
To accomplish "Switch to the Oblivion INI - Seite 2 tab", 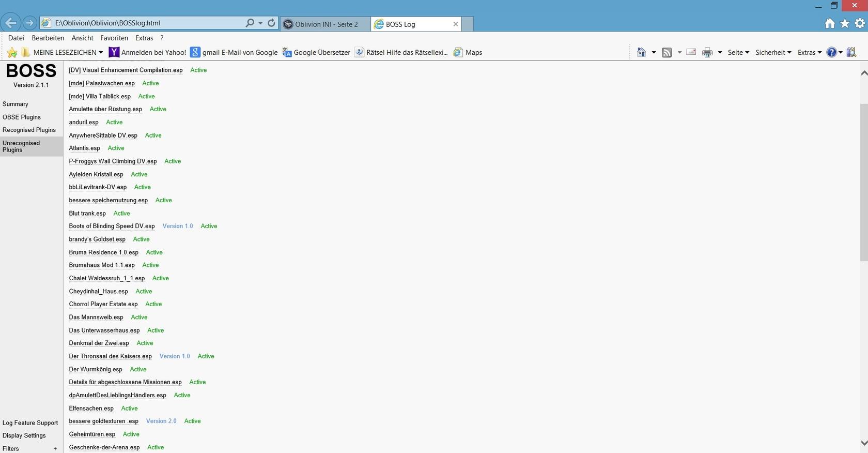I will [326, 24].
